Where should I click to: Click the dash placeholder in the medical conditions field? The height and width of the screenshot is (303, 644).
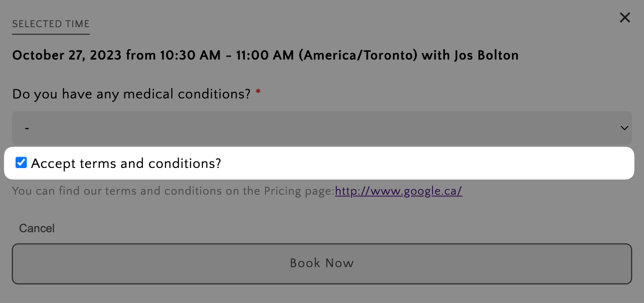pos(27,128)
